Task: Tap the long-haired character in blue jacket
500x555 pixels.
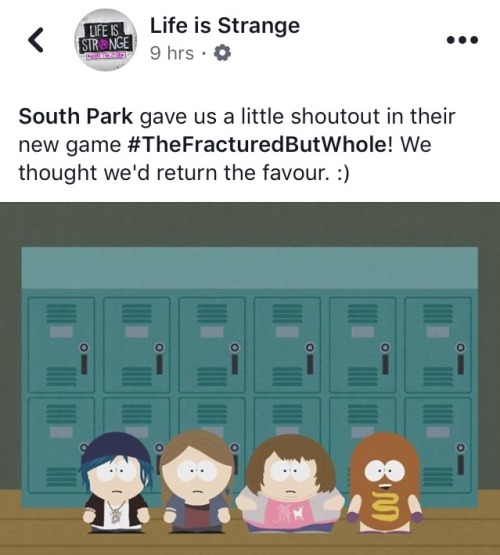Action: coord(196,481)
